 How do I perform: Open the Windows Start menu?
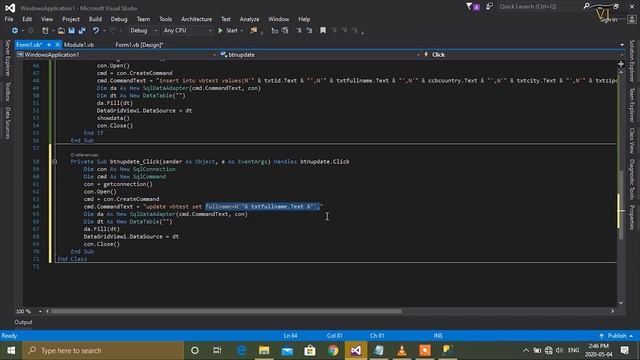click(x=11, y=351)
